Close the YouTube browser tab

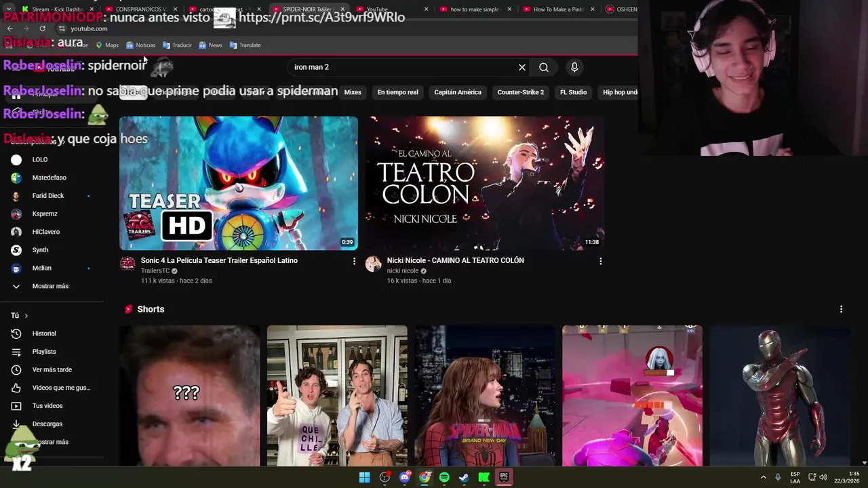tap(426, 9)
